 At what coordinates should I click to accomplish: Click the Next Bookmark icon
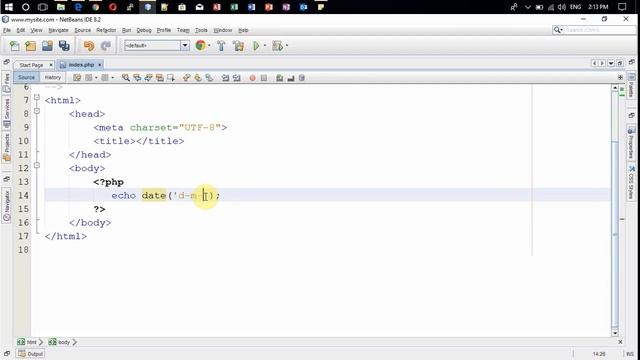click(x=198, y=78)
